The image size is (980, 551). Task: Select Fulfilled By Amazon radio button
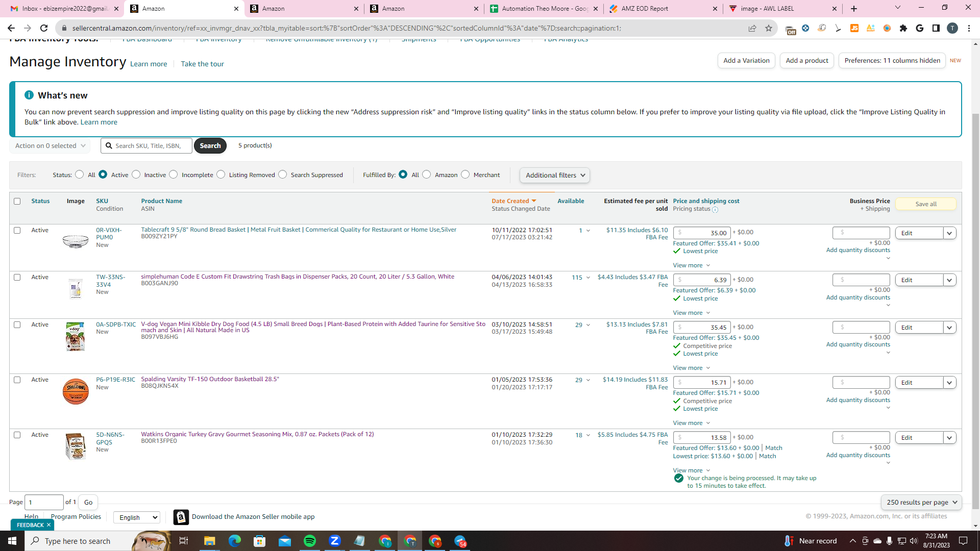(427, 174)
